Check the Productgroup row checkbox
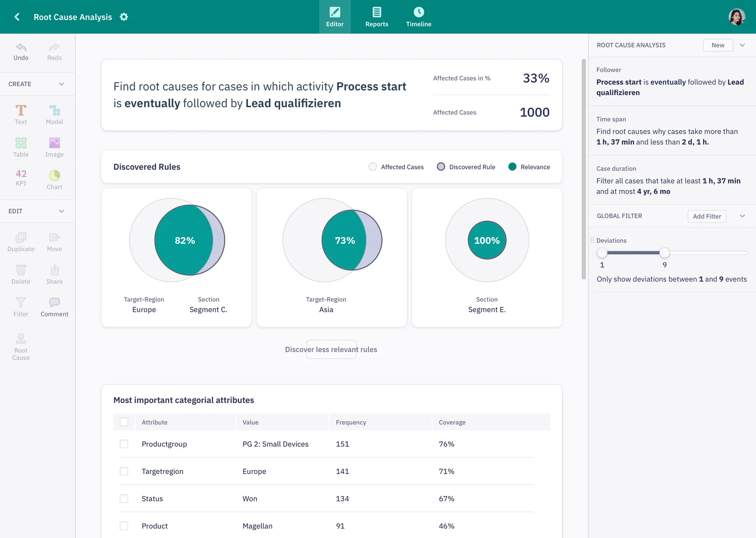 [x=124, y=444]
